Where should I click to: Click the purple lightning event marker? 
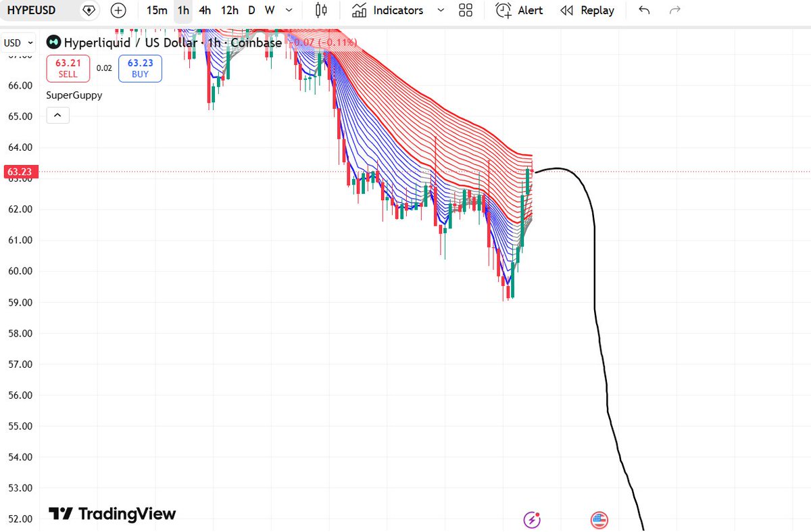click(532, 520)
